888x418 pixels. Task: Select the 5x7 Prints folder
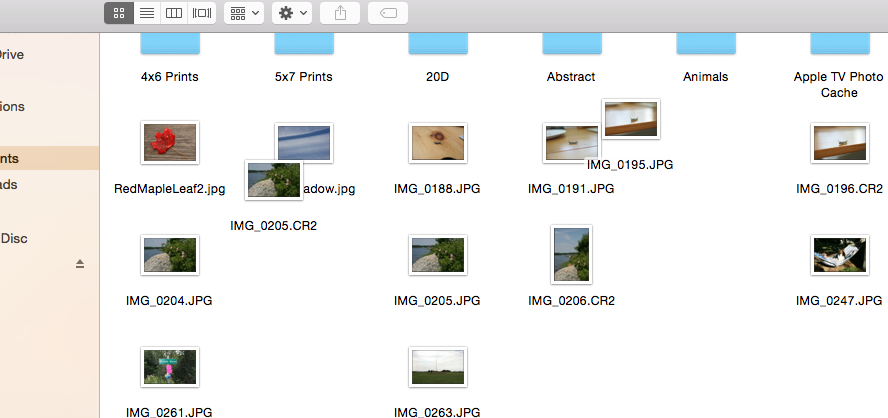tap(304, 44)
